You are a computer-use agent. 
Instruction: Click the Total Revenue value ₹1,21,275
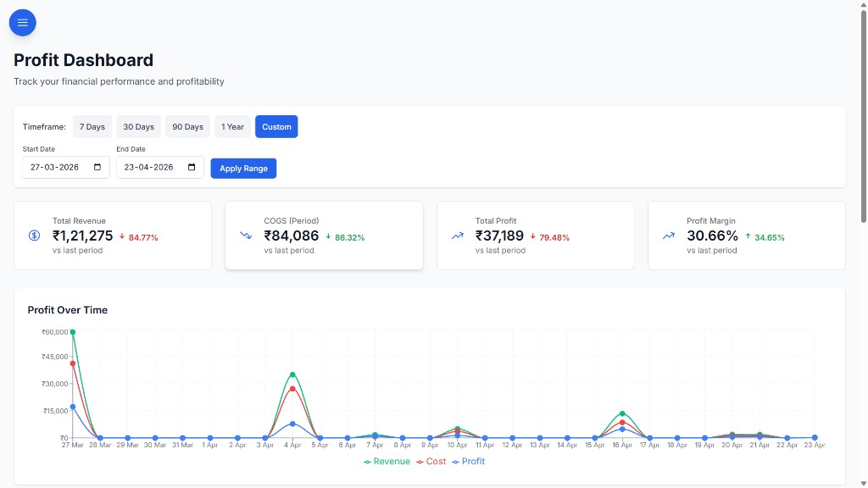click(82, 236)
